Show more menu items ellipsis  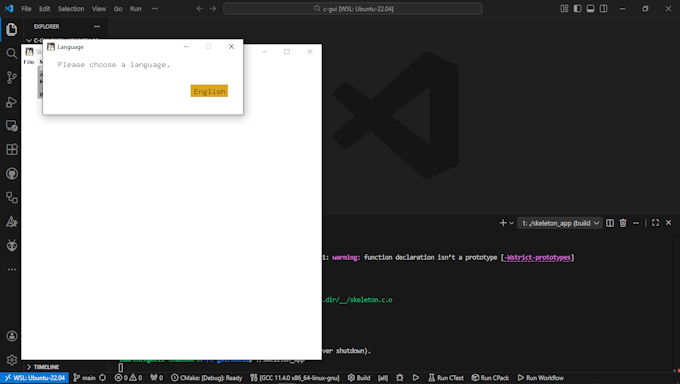[x=155, y=9]
